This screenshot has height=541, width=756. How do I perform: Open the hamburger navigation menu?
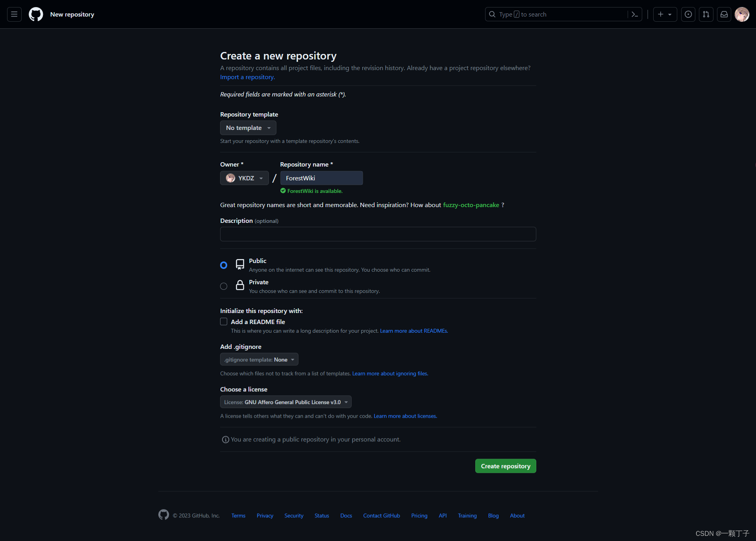(14, 14)
